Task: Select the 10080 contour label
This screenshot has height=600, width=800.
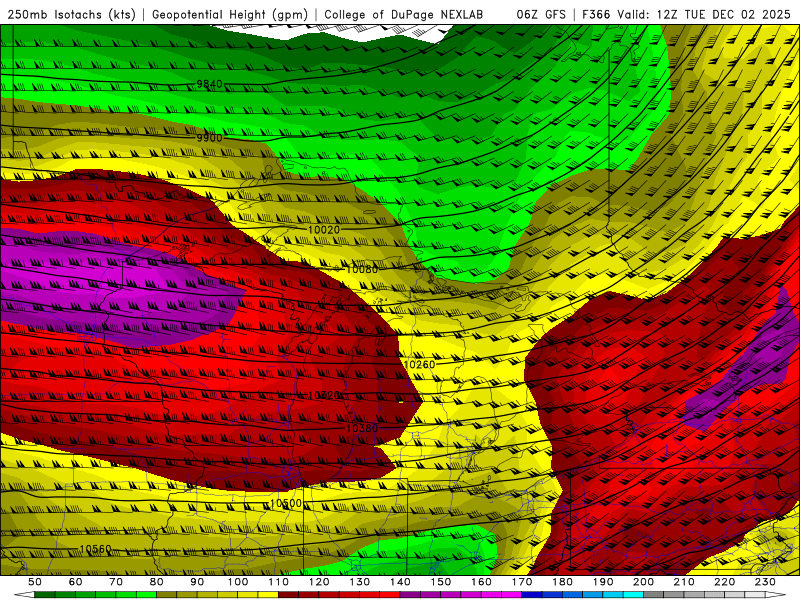Action: coord(362,269)
